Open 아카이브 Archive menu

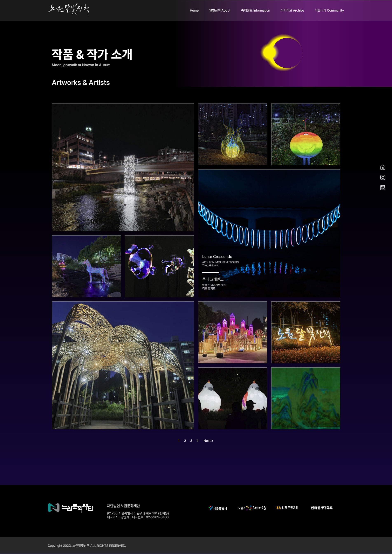tap(292, 10)
